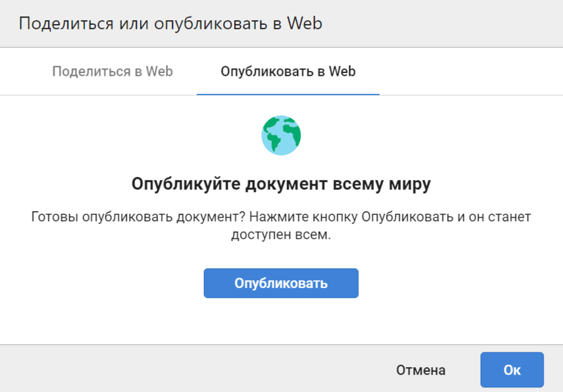
Task: Activate the currently selected Опубликовать в Web tab
Action: pyautogui.click(x=288, y=71)
